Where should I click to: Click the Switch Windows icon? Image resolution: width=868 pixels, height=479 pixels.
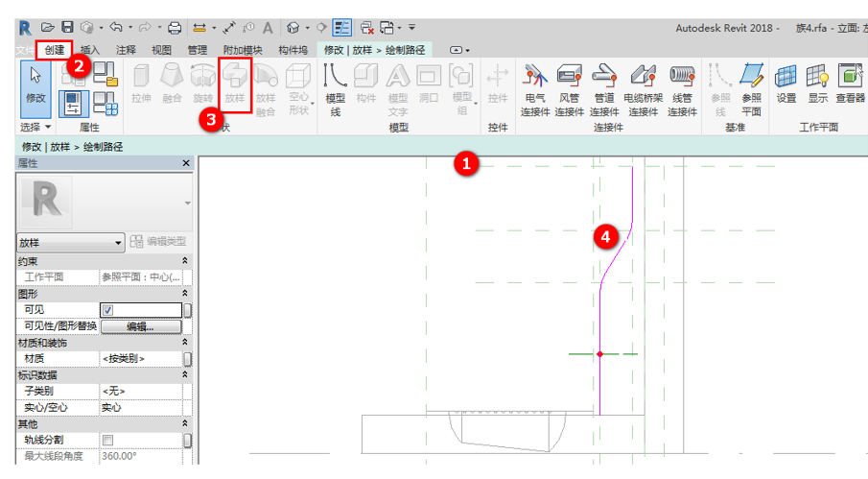coord(387,27)
